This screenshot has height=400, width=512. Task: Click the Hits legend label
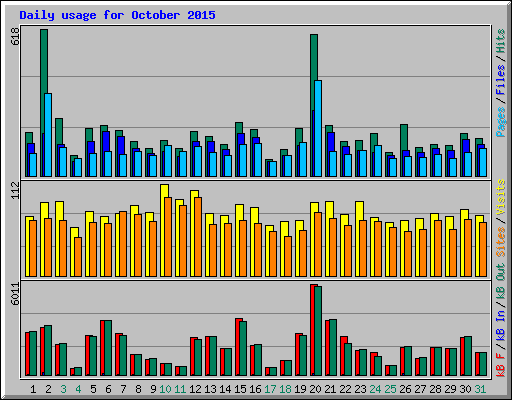point(501,41)
